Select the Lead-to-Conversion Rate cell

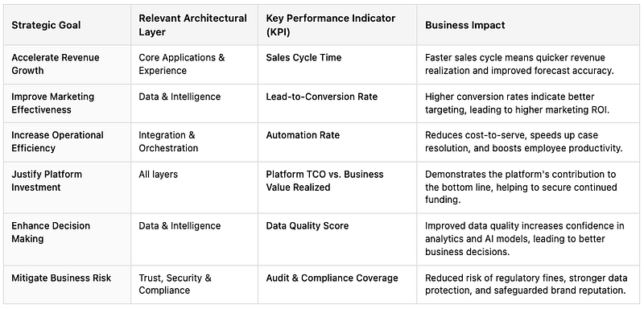(321, 97)
